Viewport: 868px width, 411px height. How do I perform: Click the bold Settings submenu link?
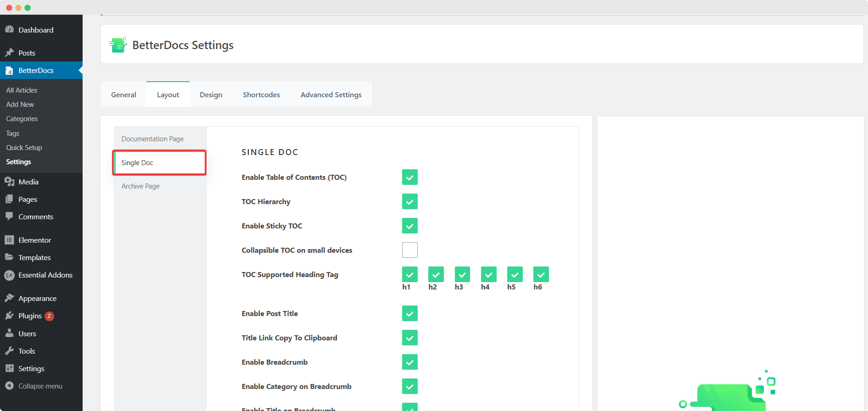click(x=18, y=161)
